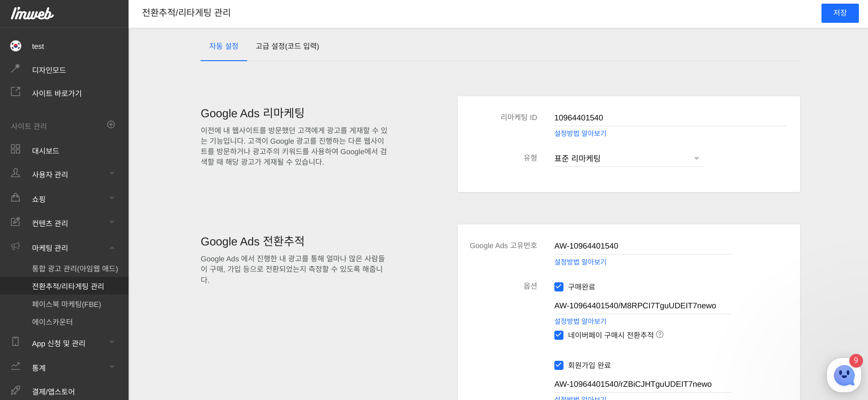Image resolution: width=868 pixels, height=400 pixels.
Task: Open 페이스북 마케팅(FBE) submenu item
Action: pyautogui.click(x=67, y=304)
